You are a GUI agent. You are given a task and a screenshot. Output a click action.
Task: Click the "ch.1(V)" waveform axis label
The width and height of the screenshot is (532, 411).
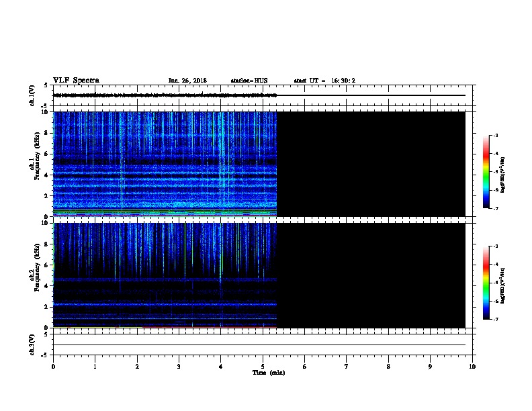pos(32,95)
